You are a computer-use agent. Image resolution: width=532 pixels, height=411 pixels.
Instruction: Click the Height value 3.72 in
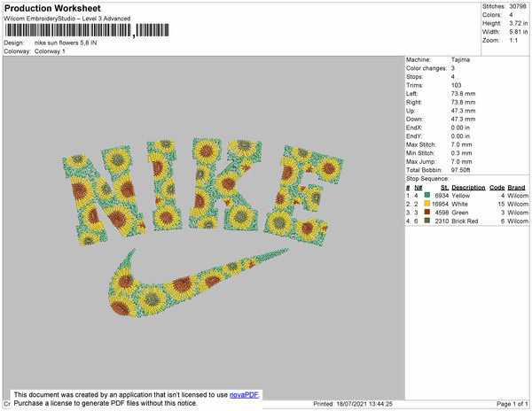tap(519, 23)
